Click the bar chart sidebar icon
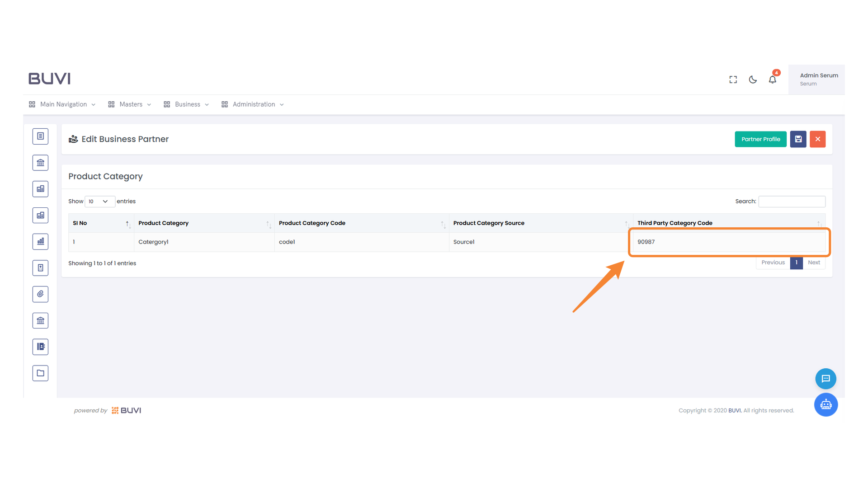This screenshot has width=868, height=488. [40, 241]
